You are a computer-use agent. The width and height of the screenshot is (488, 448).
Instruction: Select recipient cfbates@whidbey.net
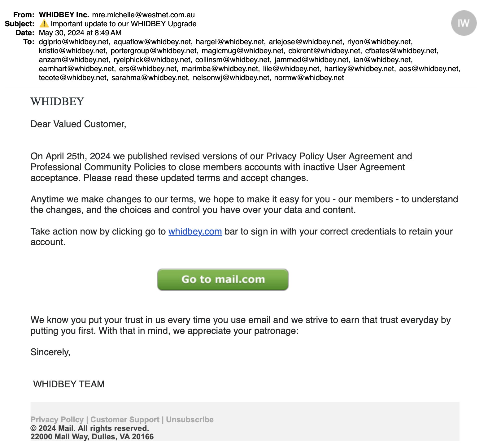click(x=401, y=51)
